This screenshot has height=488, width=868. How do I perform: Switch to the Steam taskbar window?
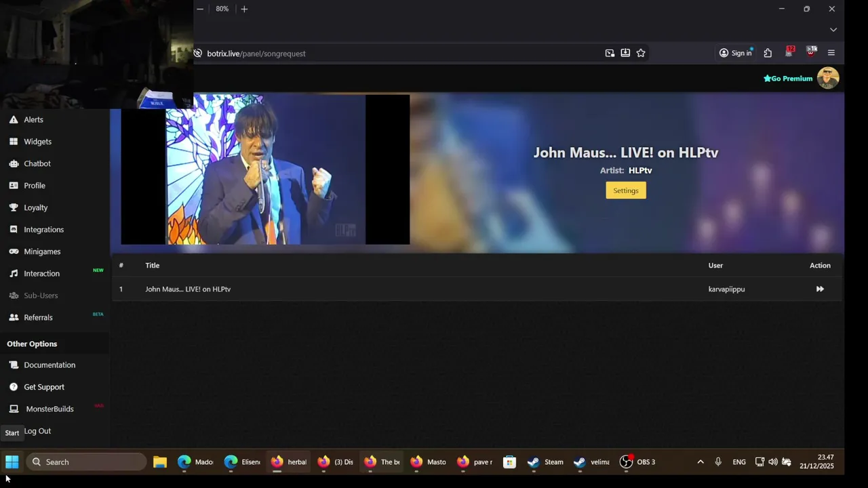[546, 462]
